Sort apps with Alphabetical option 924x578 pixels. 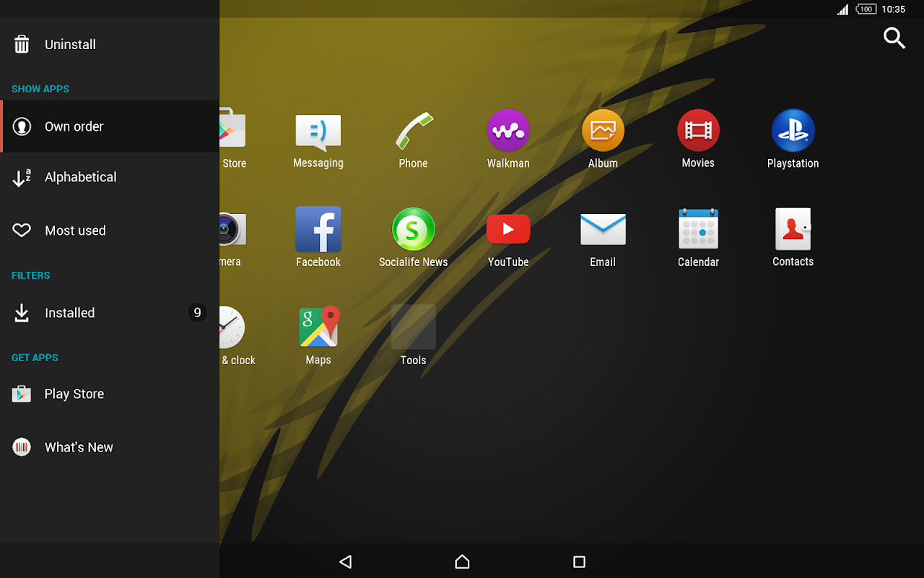pos(110,178)
